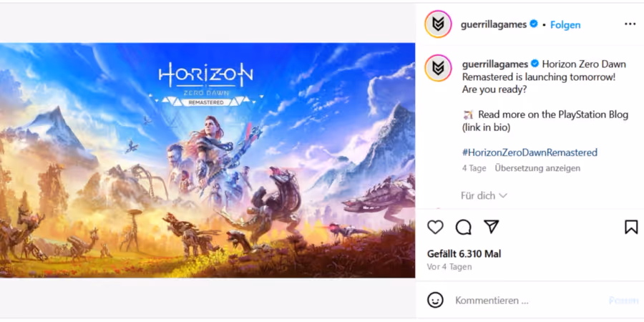This screenshot has height=322, width=644.
Task: Show translation via Übersetzung anzeigen
Action: 537,168
